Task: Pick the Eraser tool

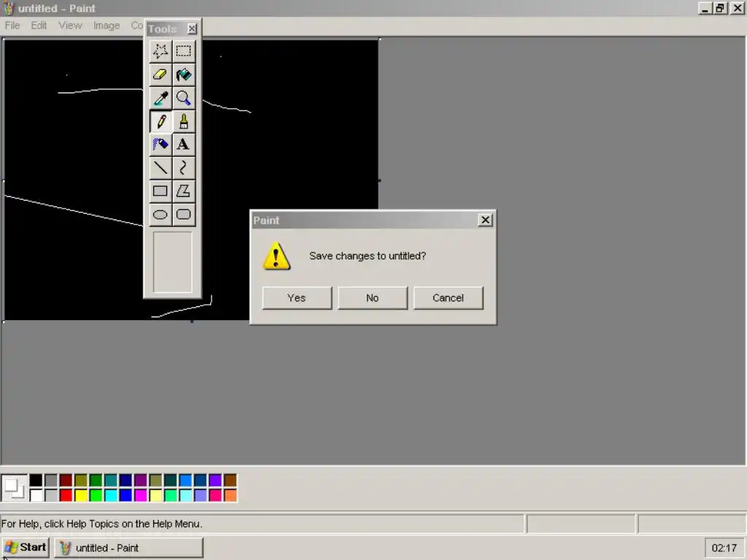Action: pos(160,74)
